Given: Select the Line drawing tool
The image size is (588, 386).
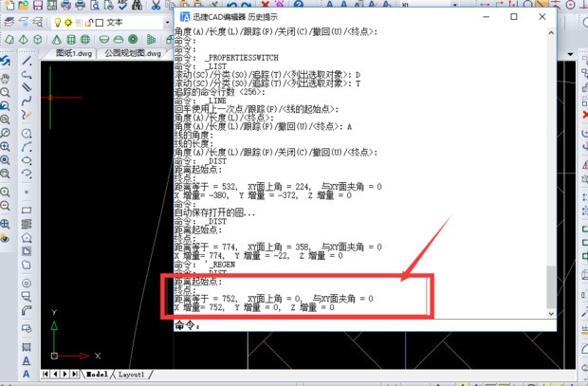Looking at the screenshot, I should coord(28,62).
